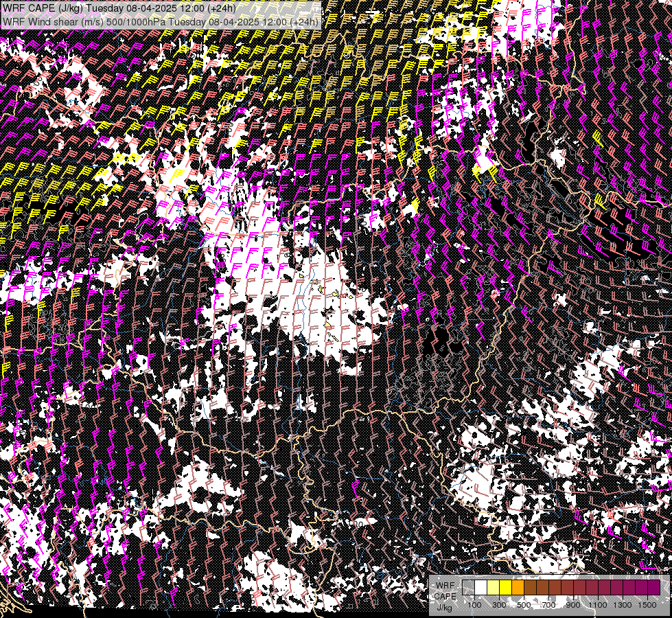672x618 pixels.
Task: Select the final purple swatch above 1500
Action: click(653, 588)
